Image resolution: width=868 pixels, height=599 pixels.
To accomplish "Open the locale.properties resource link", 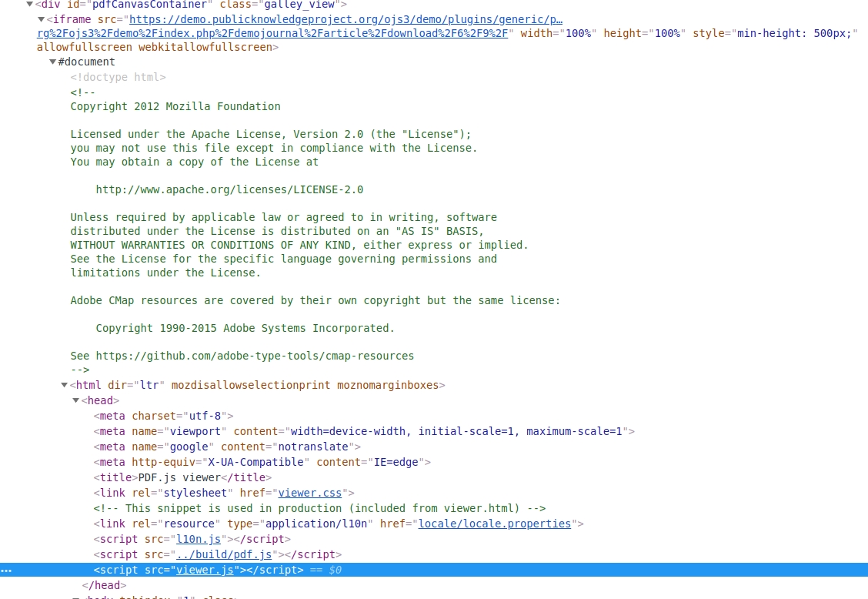I will pyautogui.click(x=494, y=524).
